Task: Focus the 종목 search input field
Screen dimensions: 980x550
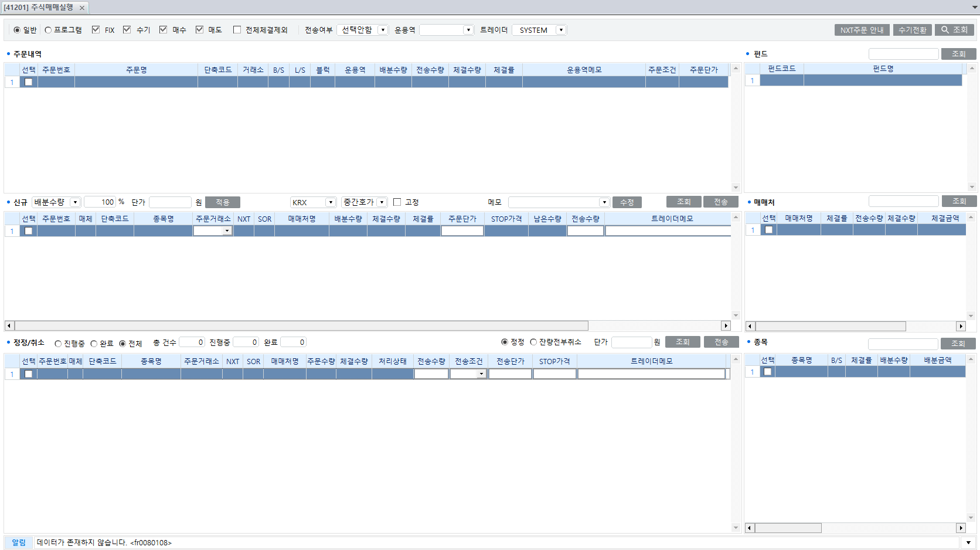Action: tap(903, 344)
